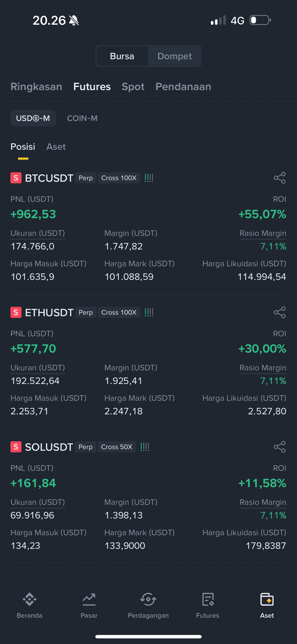Open the Ringkasan tab

click(36, 87)
